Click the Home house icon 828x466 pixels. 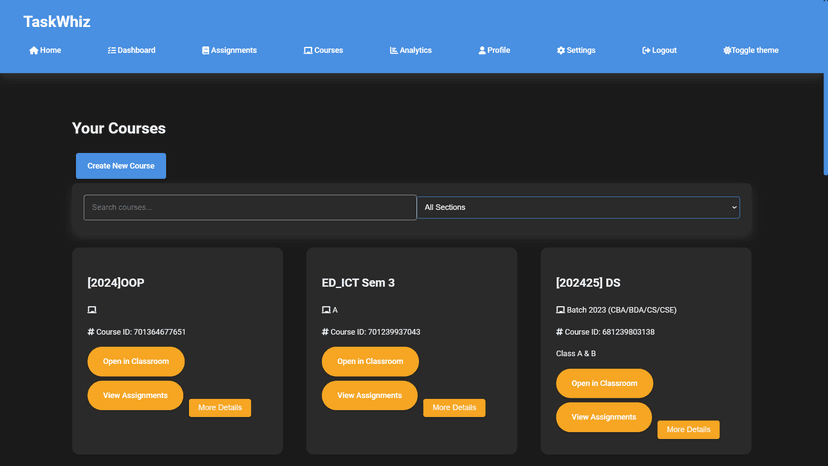[x=34, y=50]
